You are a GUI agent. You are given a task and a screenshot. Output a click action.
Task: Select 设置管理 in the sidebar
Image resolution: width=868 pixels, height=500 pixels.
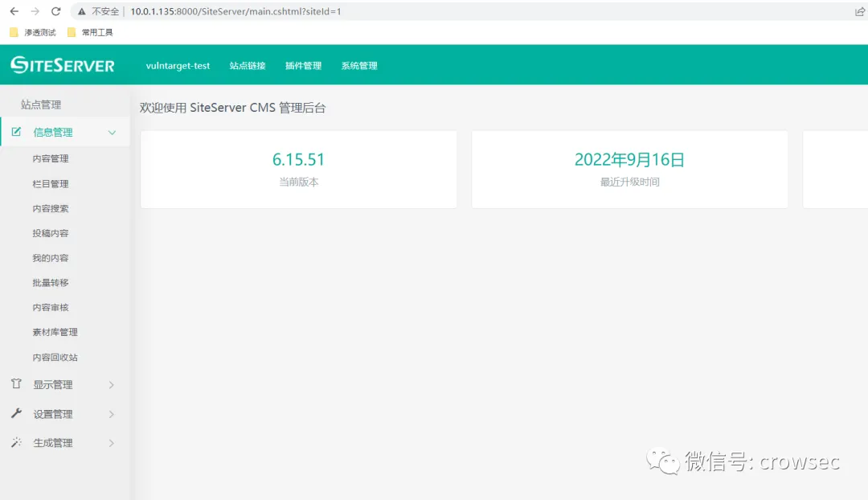[52, 414]
